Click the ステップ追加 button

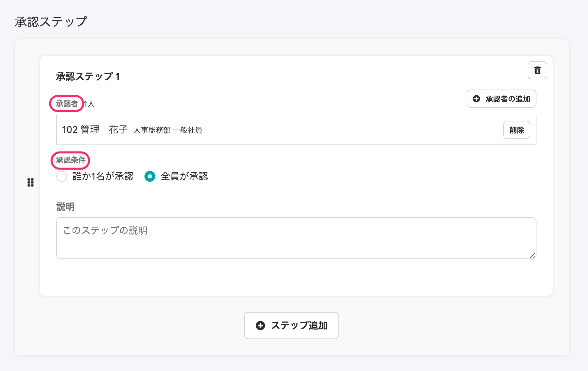(x=292, y=326)
